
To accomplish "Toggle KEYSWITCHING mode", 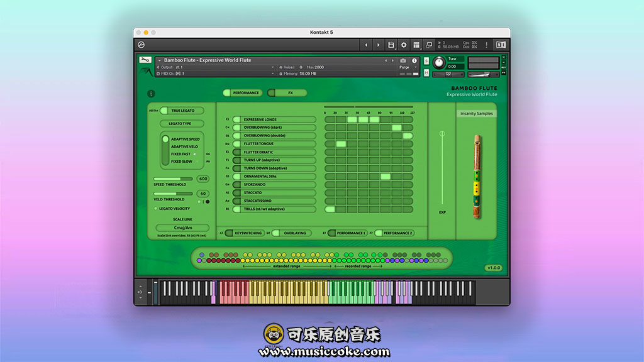I will click(245, 233).
